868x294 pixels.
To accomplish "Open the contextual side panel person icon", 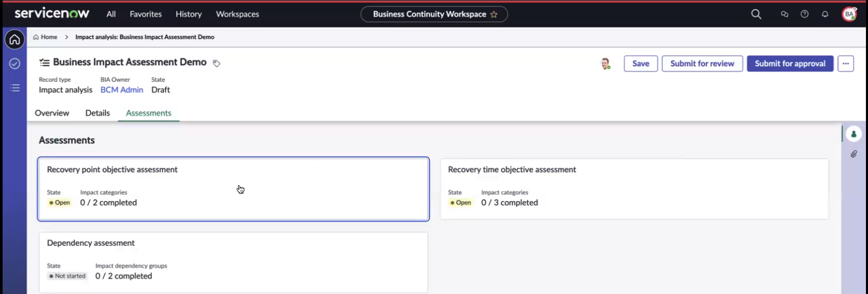I will (853, 134).
